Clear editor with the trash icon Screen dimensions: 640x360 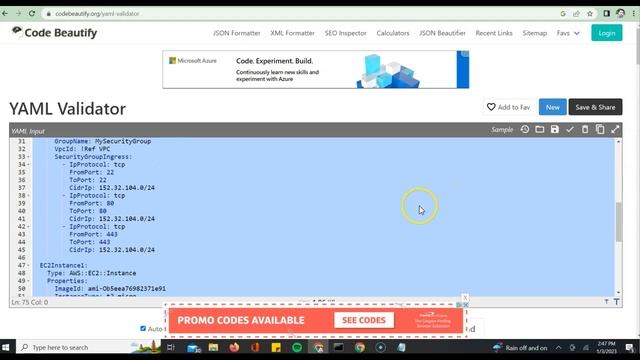tap(585, 130)
